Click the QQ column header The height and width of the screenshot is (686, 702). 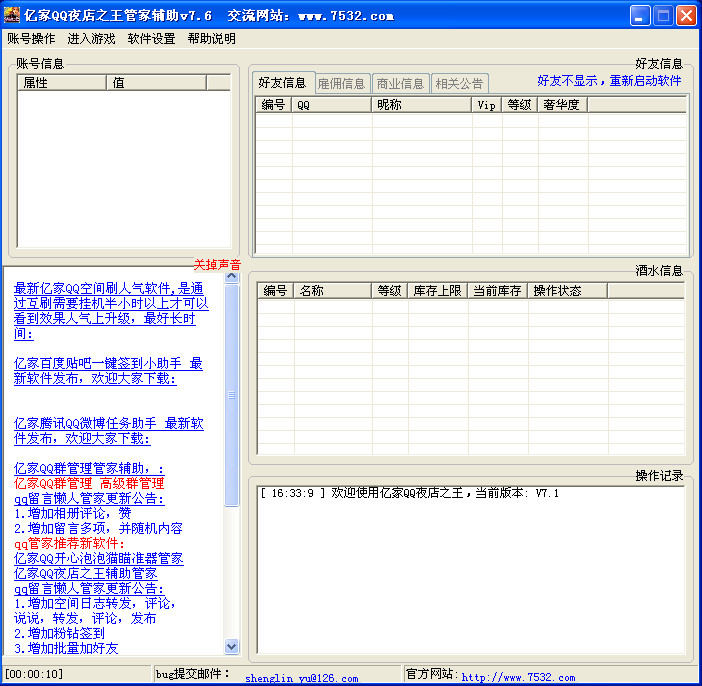[332, 105]
